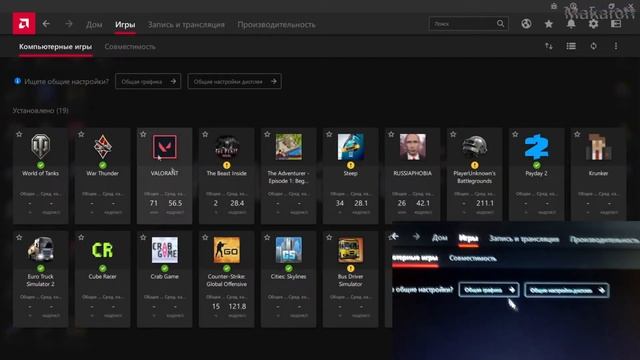Open Krunker game icon
This screenshot has height=360, width=640.
[x=598, y=147]
